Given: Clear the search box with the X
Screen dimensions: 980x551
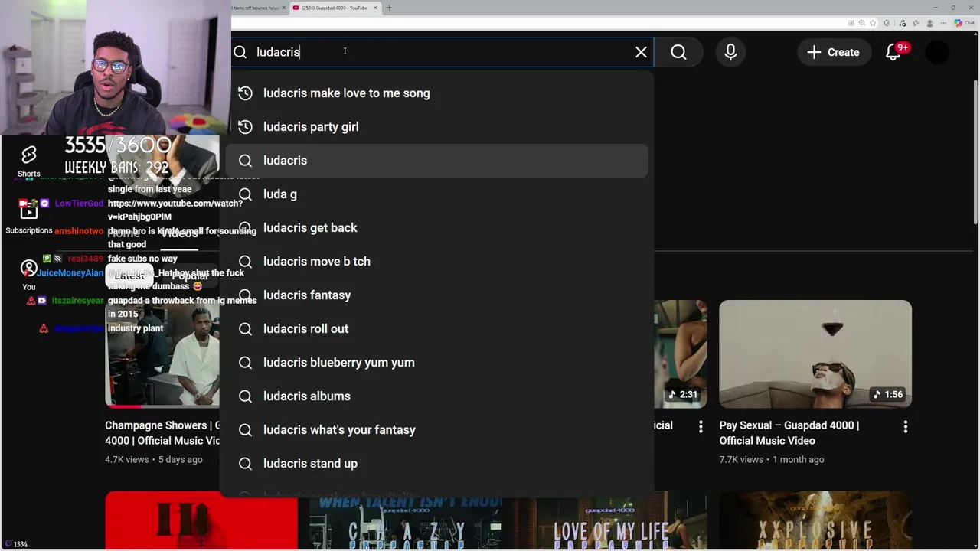Looking at the screenshot, I should pyautogui.click(x=641, y=52).
